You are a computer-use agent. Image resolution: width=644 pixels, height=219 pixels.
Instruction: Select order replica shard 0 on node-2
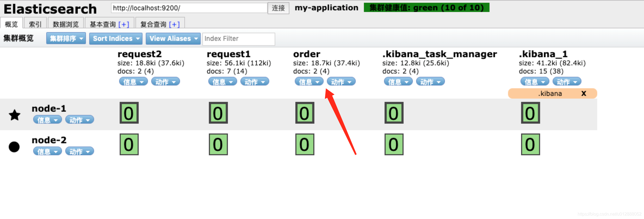click(x=305, y=144)
